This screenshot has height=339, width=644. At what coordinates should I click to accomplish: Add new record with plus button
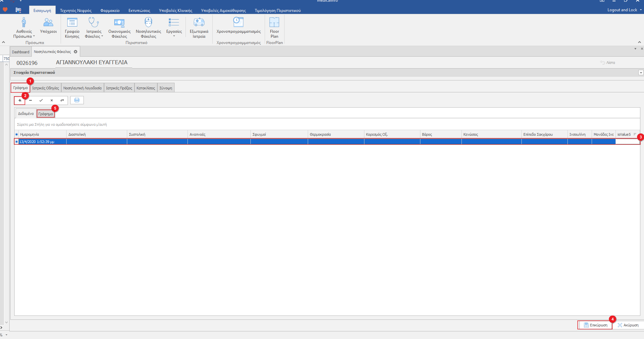[20, 100]
